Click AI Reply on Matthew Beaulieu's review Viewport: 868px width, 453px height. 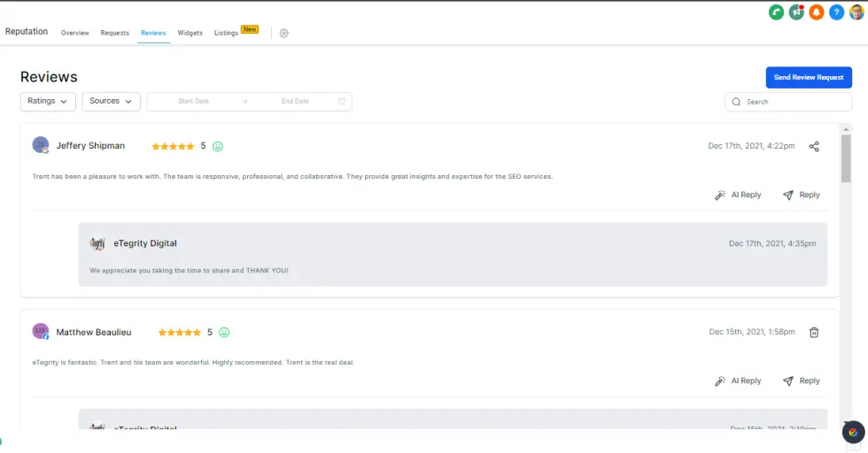coord(738,380)
